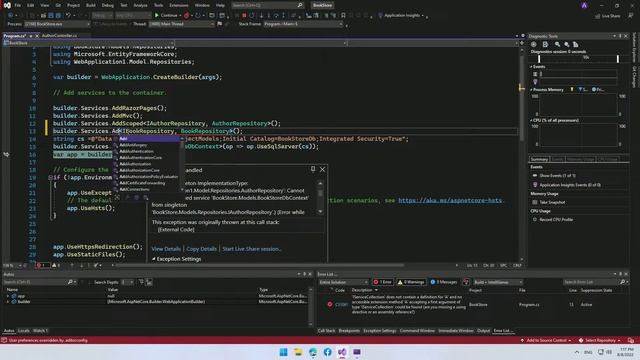640x360 pixels.
Task: Select the Watch 1 tab
Action: click(40, 331)
